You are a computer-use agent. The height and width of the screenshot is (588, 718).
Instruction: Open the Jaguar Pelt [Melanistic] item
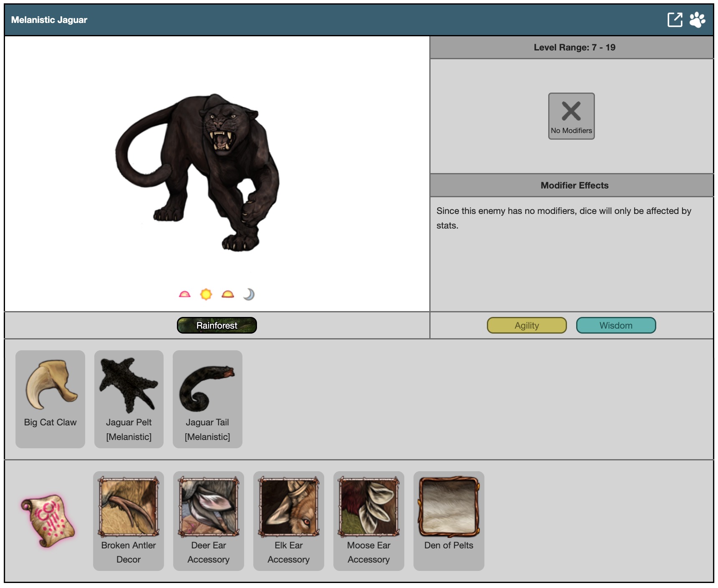tap(129, 399)
